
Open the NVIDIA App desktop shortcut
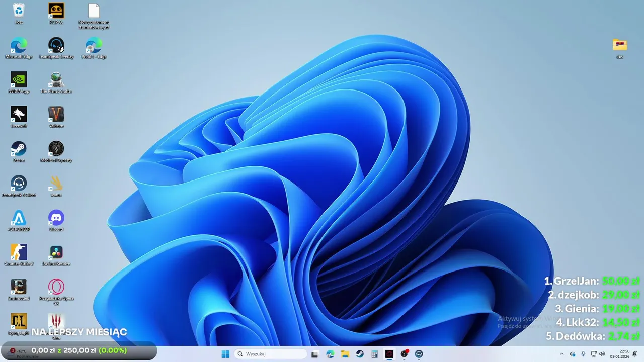tap(19, 83)
